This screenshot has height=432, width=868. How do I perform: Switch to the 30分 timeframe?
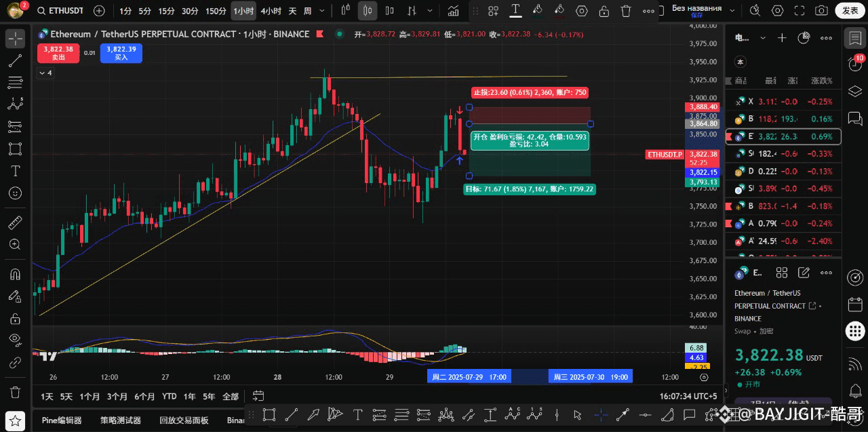[190, 11]
